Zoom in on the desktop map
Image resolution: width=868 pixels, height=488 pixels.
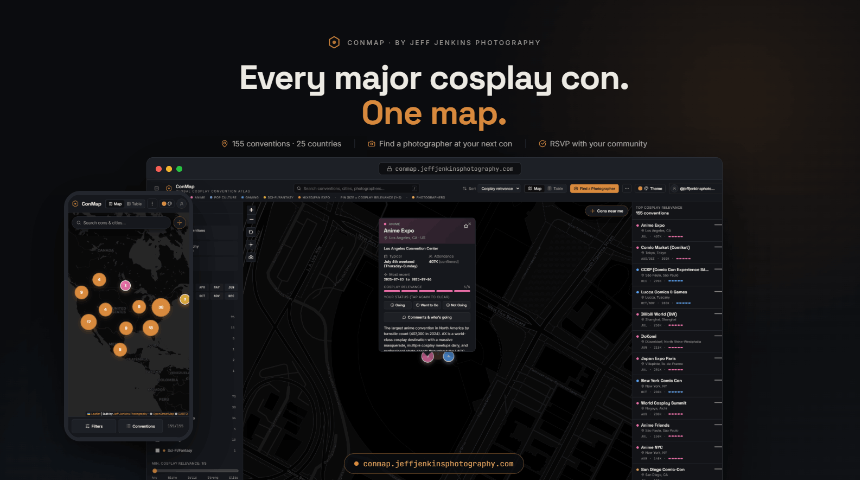tap(251, 210)
